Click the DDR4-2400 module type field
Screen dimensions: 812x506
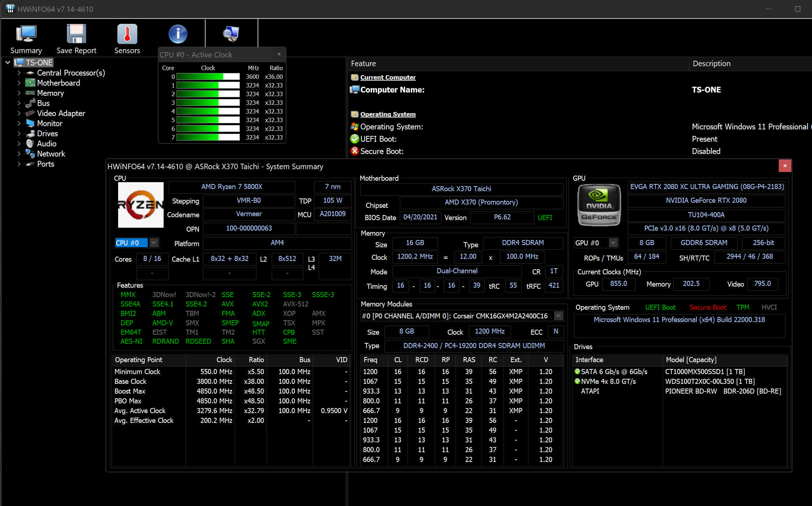coord(474,346)
